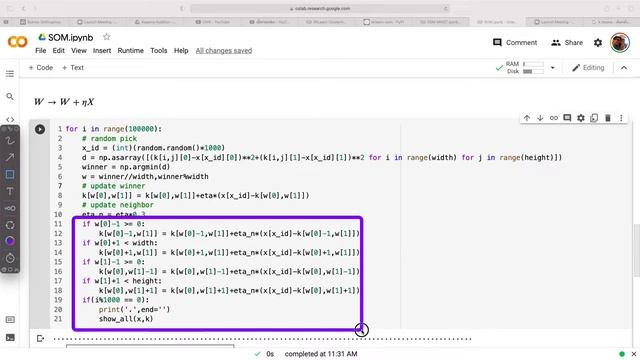Image resolution: width=640 pixels, height=360 pixels.
Task: Click the W → W + ηX formula text
Action: pyautogui.click(x=64, y=102)
